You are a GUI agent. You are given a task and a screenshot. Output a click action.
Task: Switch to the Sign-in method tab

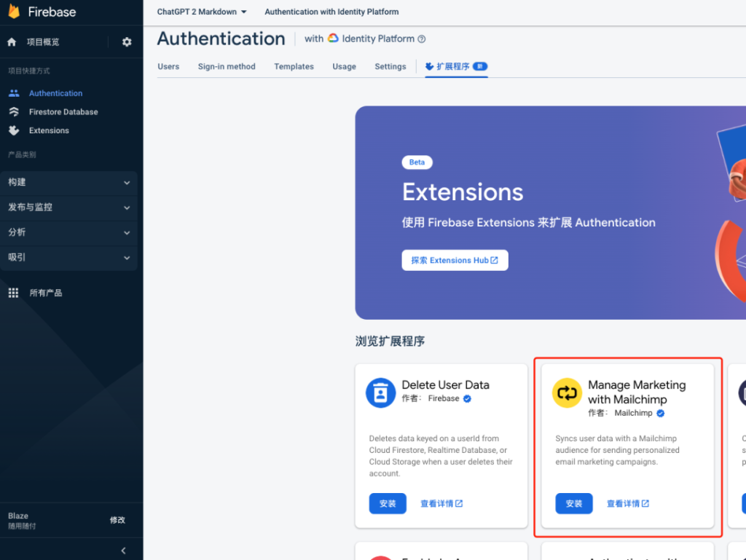[x=227, y=66]
